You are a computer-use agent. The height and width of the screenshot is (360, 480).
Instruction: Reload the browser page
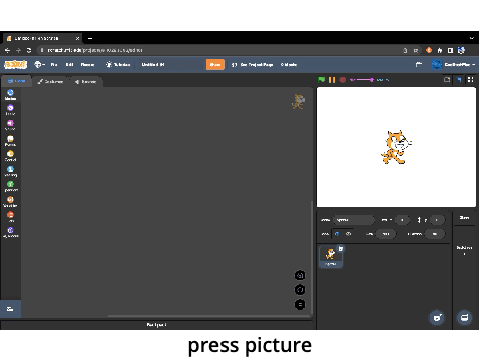tap(29, 50)
